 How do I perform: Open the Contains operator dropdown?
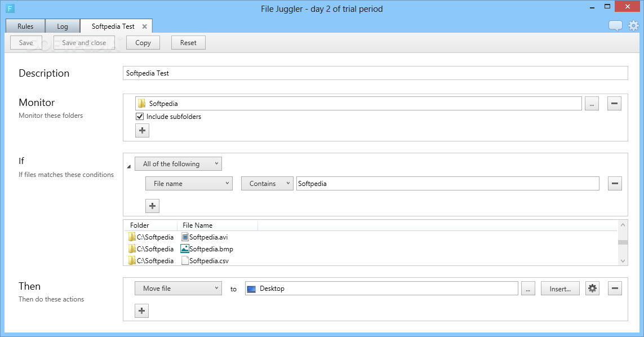pyautogui.click(x=268, y=183)
